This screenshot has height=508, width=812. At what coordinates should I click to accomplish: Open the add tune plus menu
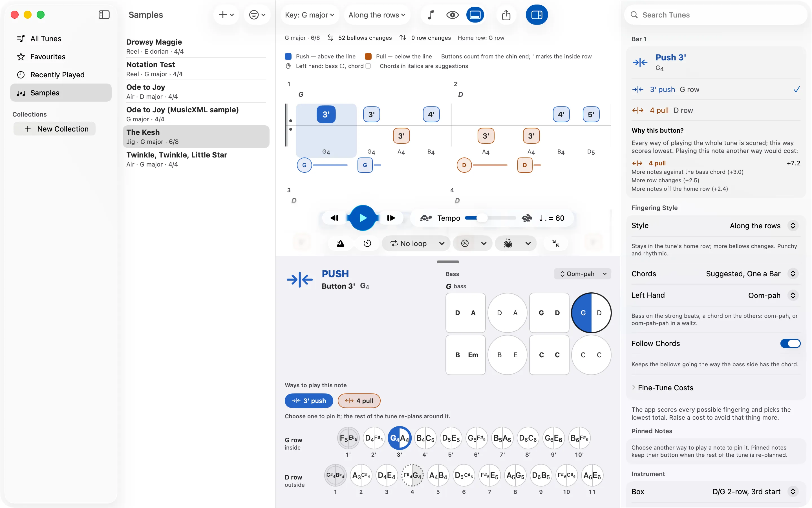coord(226,15)
